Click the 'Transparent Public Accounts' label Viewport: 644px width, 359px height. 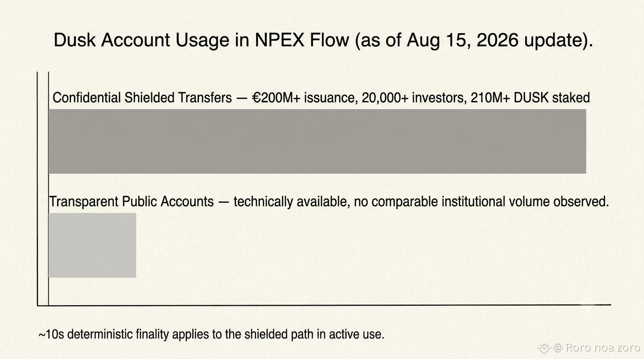[x=132, y=202]
